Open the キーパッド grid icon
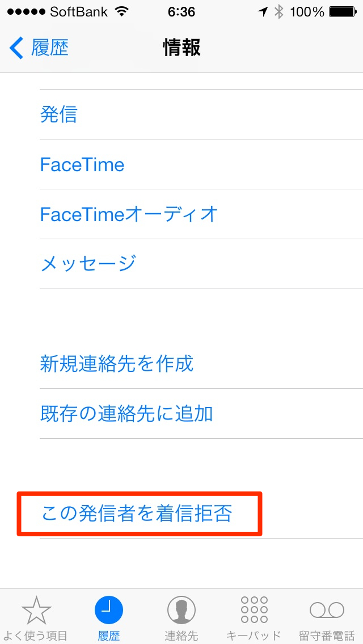 pos(254,610)
